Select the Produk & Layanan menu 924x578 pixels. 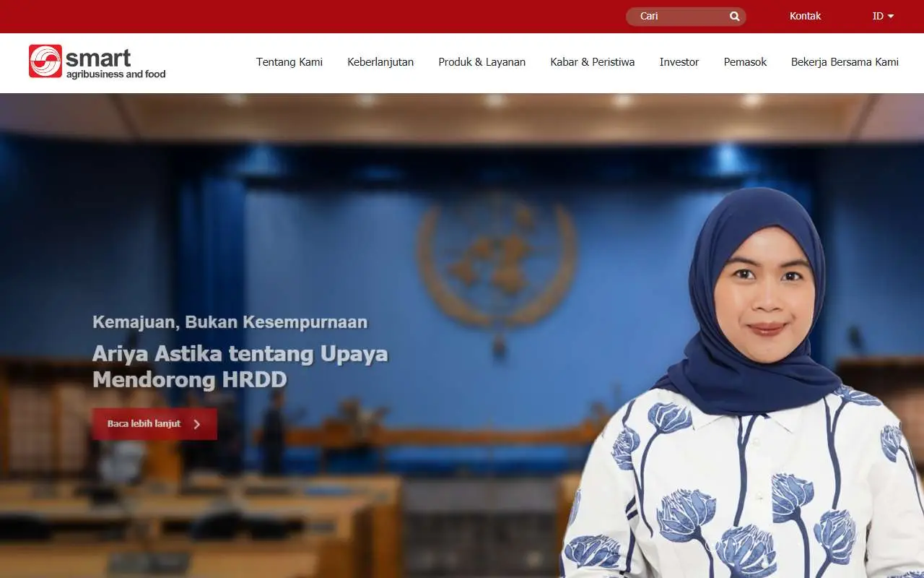482,62
